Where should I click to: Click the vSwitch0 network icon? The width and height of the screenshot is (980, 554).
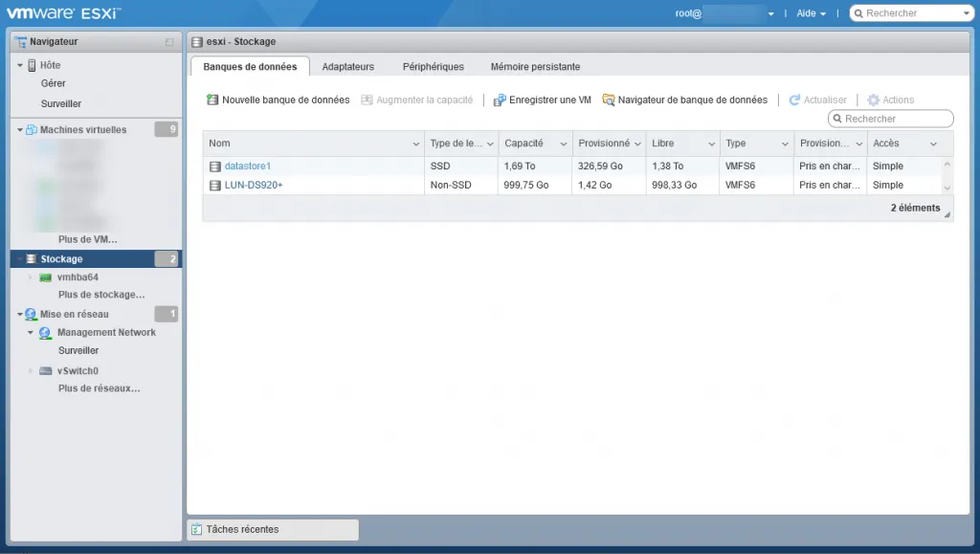pyautogui.click(x=46, y=371)
